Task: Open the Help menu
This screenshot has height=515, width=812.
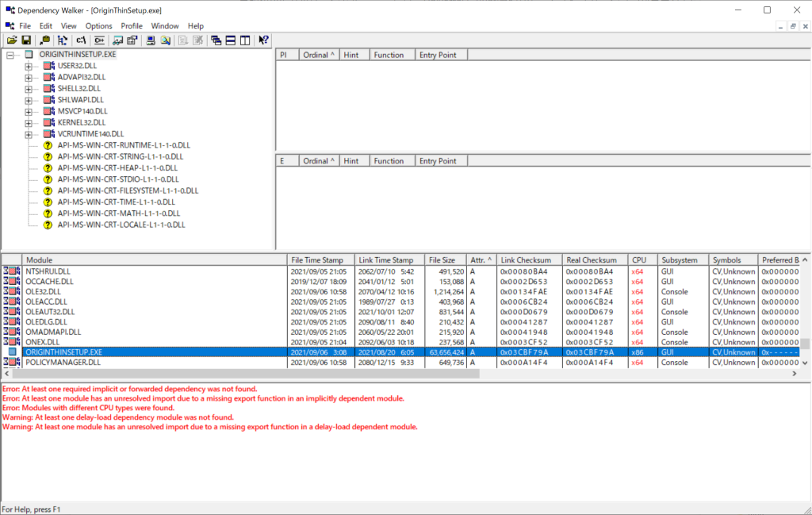Action: (x=196, y=26)
